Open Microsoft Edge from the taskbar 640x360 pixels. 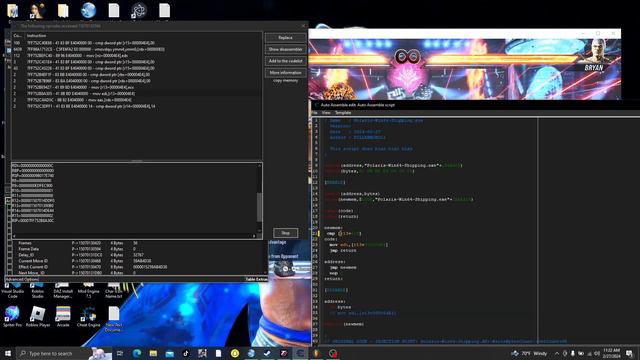(x=136, y=353)
